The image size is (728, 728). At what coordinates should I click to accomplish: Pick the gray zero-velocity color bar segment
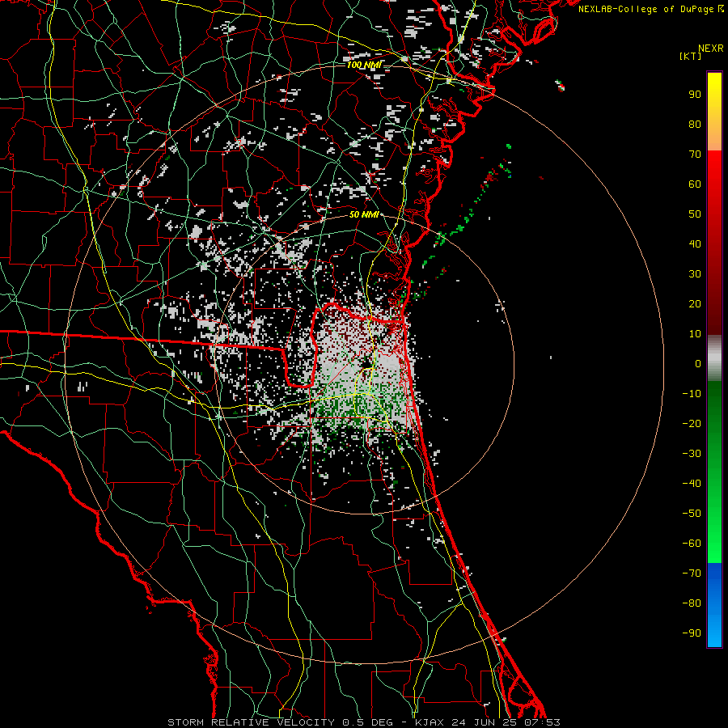714,358
